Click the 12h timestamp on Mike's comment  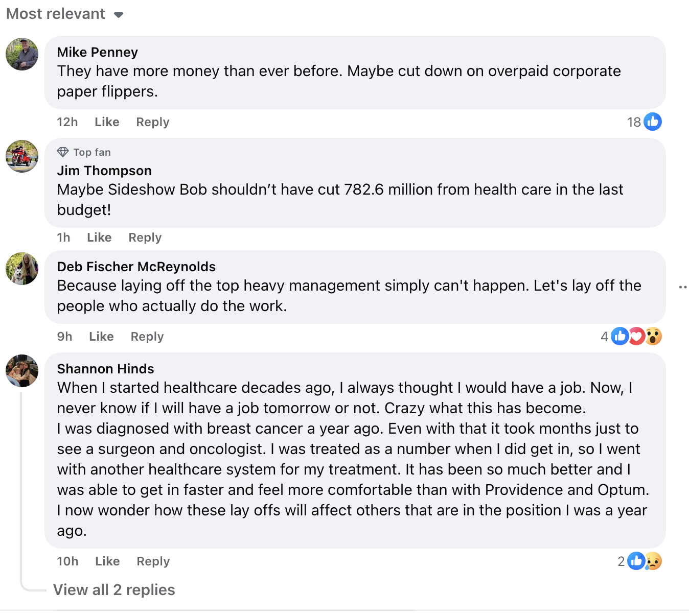[x=67, y=122]
